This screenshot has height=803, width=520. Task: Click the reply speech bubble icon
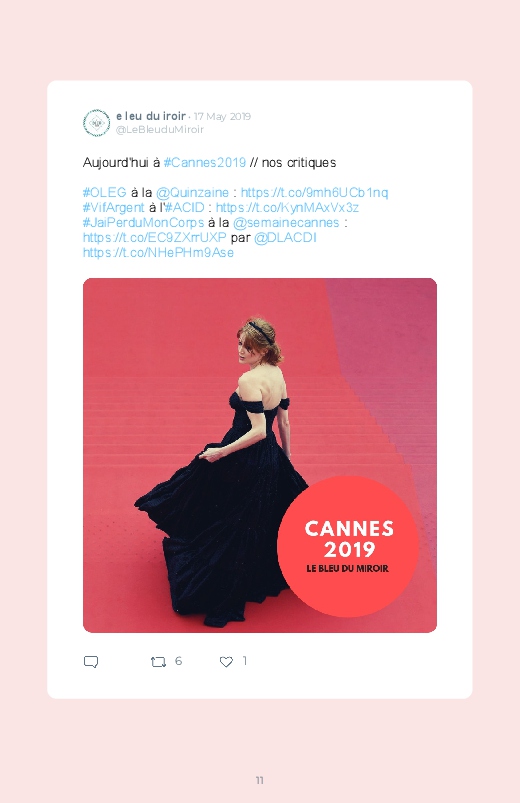[91, 662]
